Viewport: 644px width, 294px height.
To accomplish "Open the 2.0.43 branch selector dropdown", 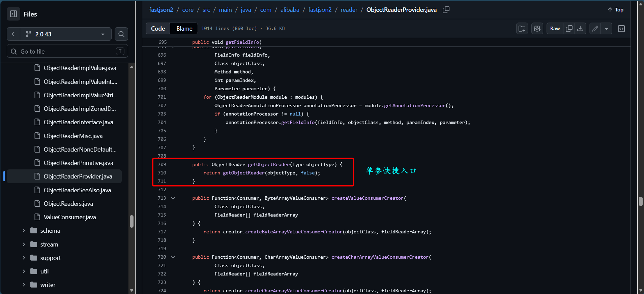I will pyautogui.click(x=65, y=34).
